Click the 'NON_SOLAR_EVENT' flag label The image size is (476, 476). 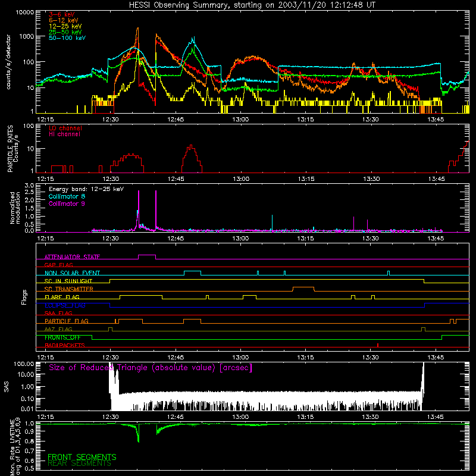(x=72, y=273)
